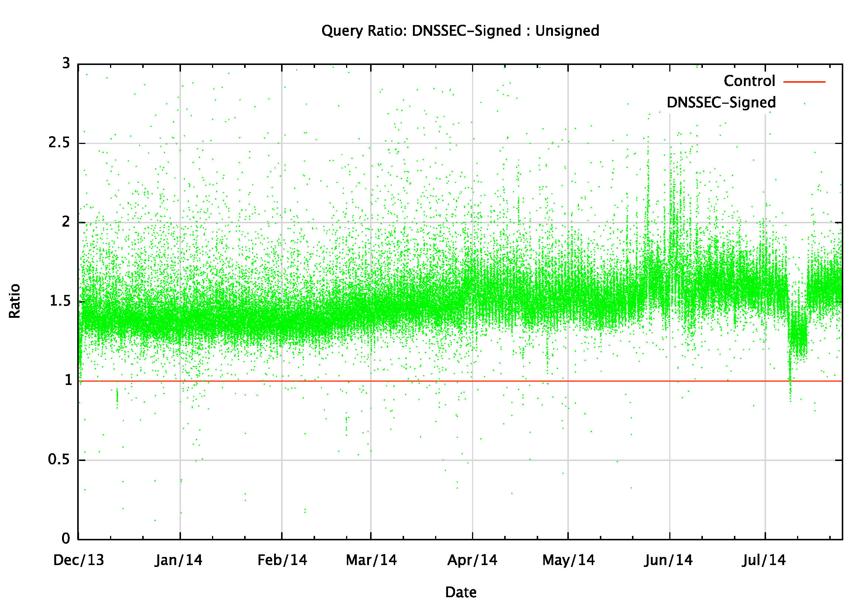Click the 'Jul/14' x-axis tick label
The image size is (868, 609).
pos(764,560)
